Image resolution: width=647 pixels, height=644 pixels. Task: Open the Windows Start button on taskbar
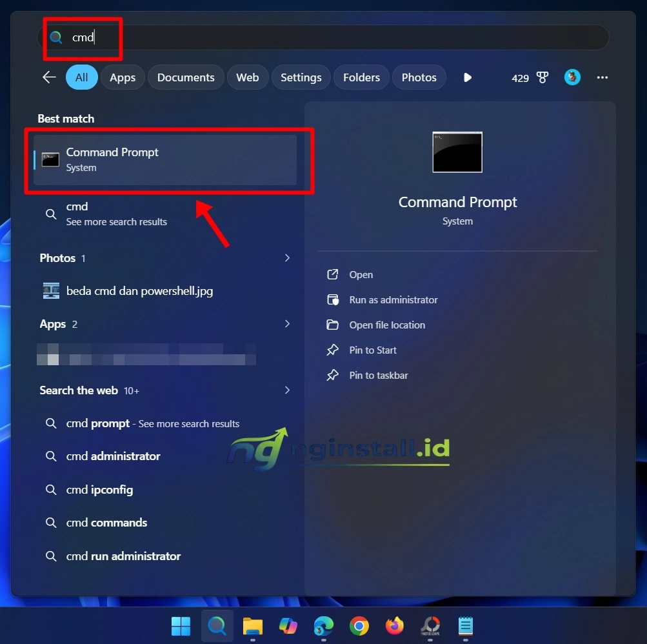181,626
